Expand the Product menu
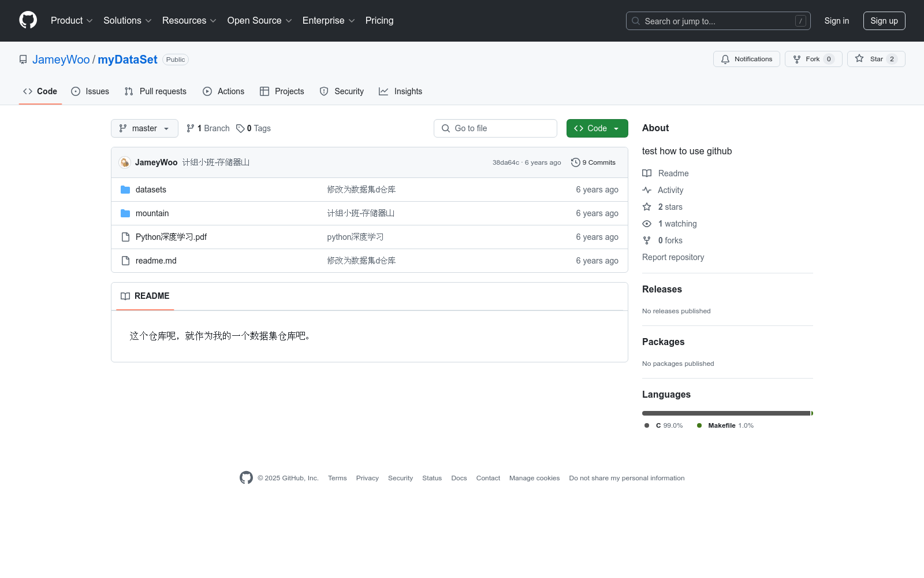Screen dimensions: 924x578 [72, 20]
